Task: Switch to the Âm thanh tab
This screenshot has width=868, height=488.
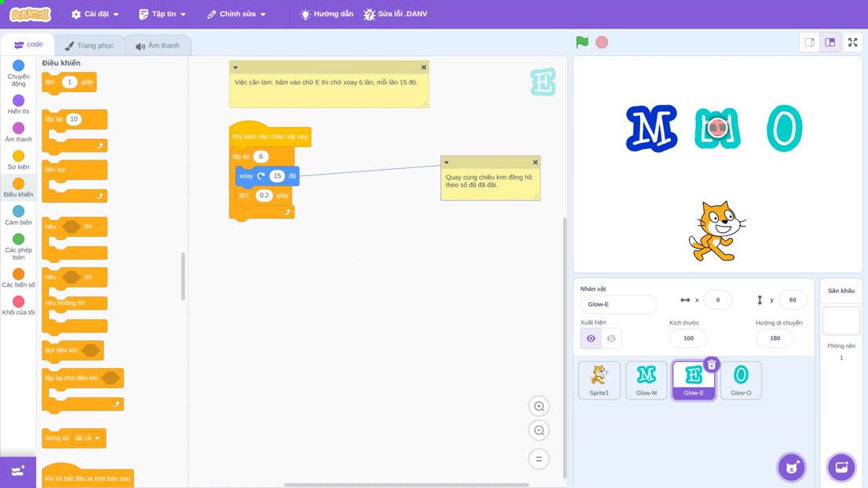Action: (x=158, y=46)
